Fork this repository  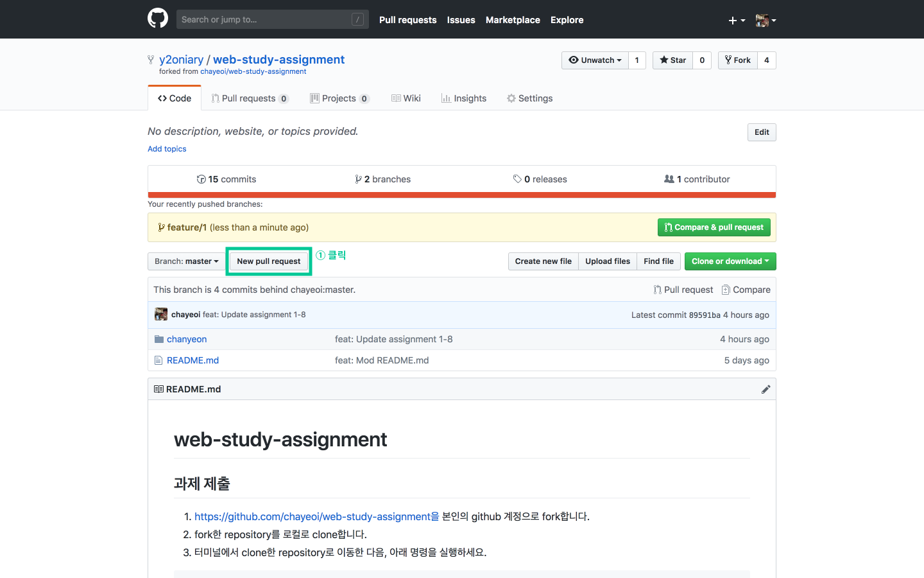click(737, 60)
